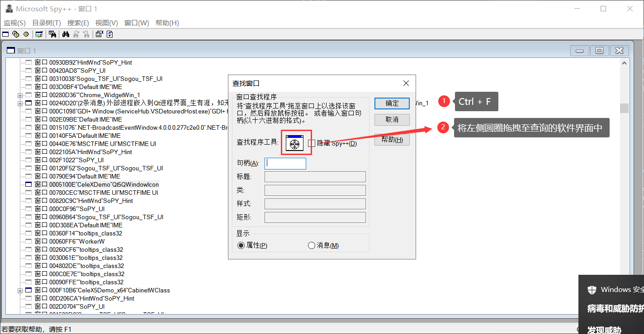
Task: Click the Finder Tool crosshair icon
Action: [294, 143]
